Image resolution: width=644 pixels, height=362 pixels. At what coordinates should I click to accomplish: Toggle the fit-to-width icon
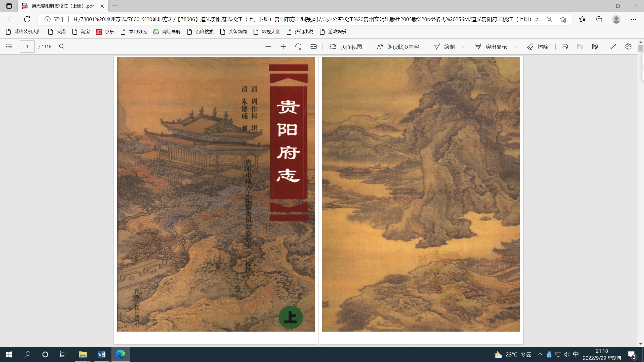[313, 47]
